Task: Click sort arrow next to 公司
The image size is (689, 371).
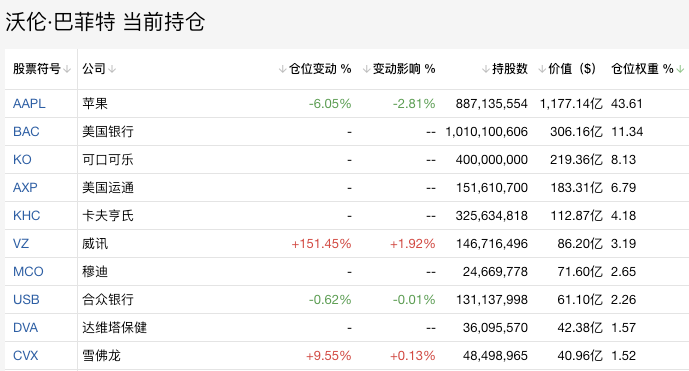Action: (x=112, y=69)
